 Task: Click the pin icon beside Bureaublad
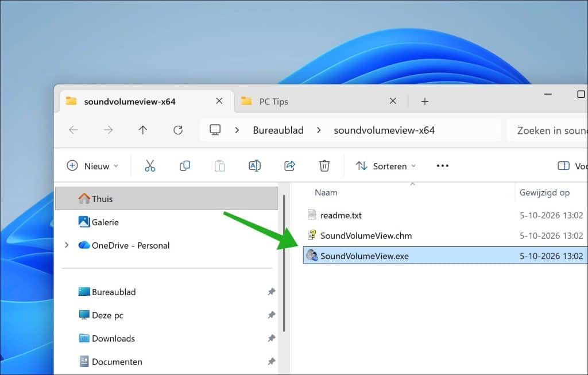(272, 291)
